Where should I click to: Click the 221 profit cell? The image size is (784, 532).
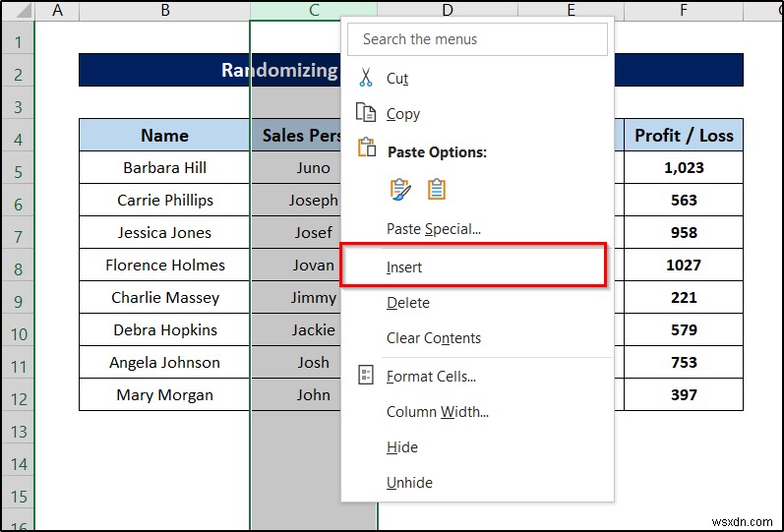coord(684,298)
